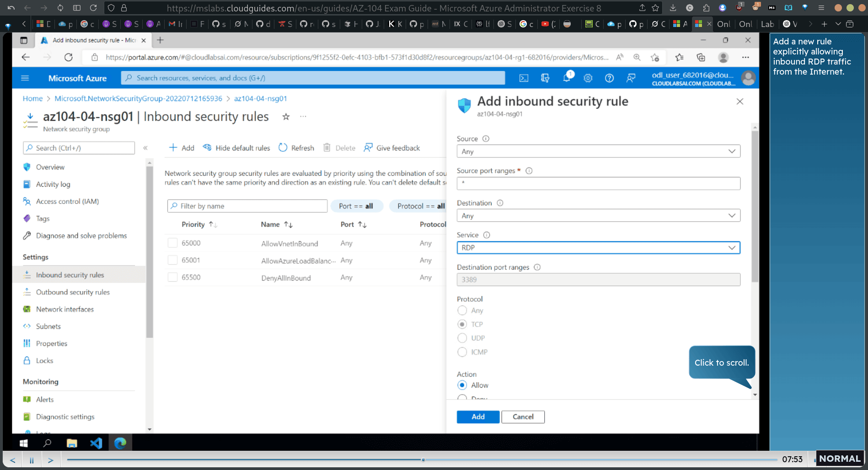Open Azure Cloud Shell icon
The width and height of the screenshot is (868, 470).
(524, 78)
